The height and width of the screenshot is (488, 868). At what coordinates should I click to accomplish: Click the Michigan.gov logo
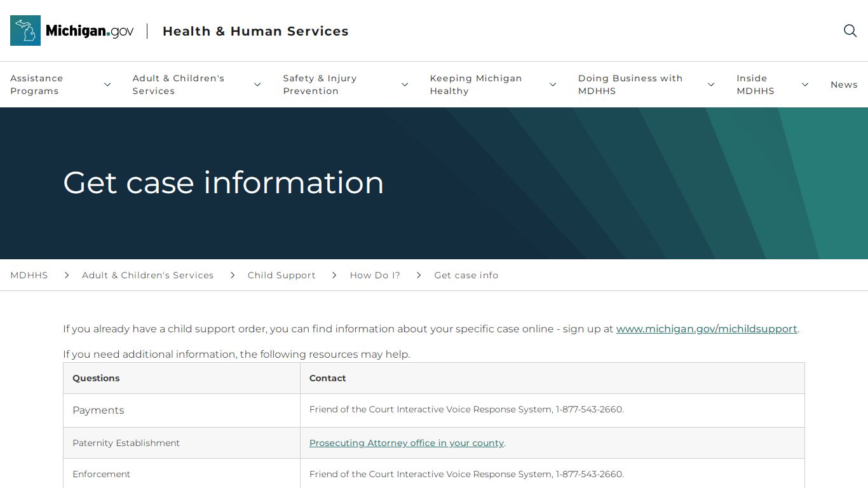[x=72, y=30]
